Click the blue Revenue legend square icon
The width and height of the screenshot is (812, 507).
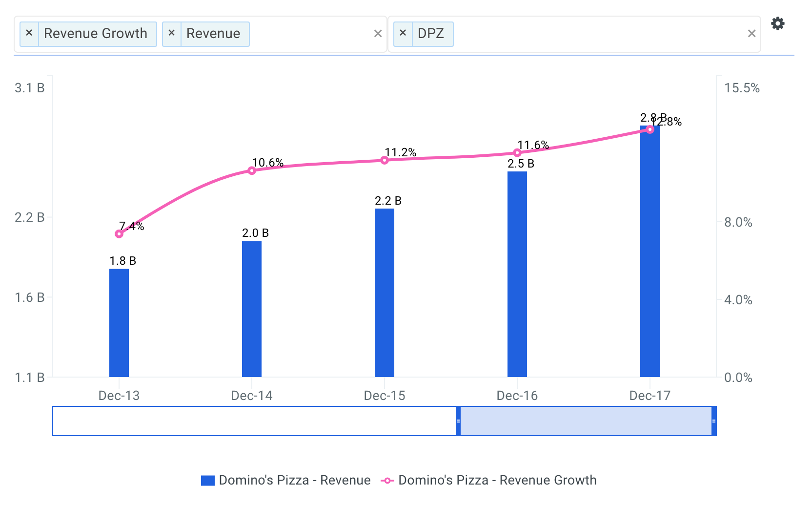[x=208, y=481]
